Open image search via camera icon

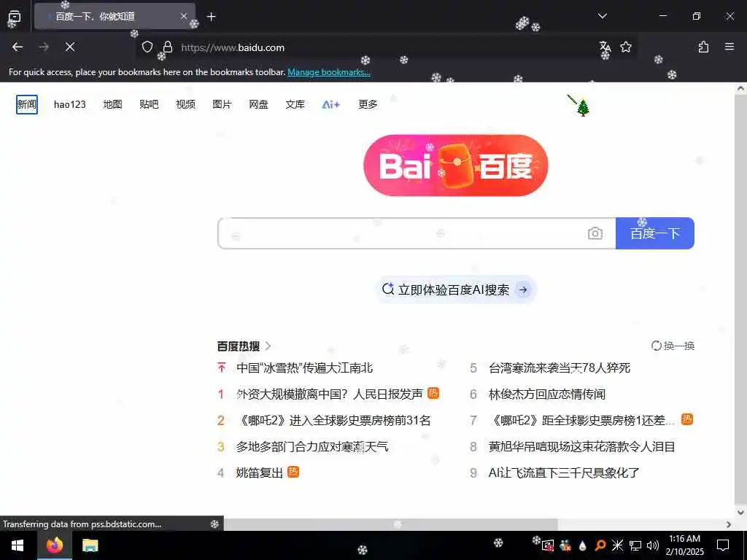point(595,233)
